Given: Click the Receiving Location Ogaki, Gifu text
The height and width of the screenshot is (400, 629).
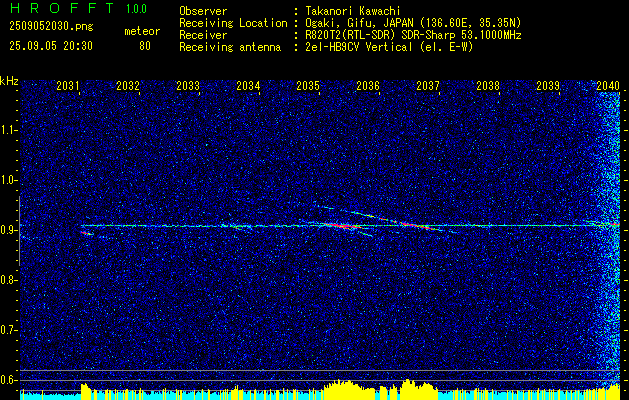Looking at the screenshot, I should pos(413,23).
